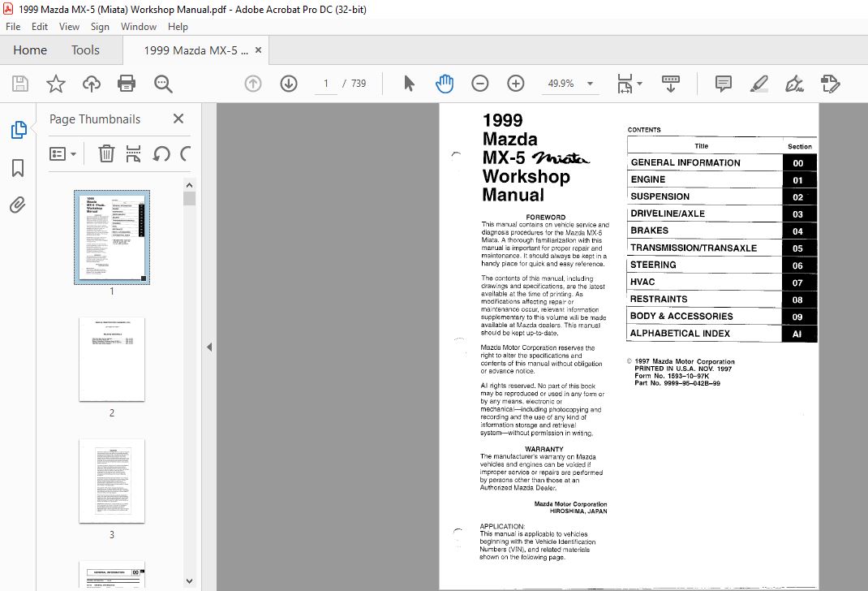Upload file to cloud icon
The image size is (868, 591).
92,84
